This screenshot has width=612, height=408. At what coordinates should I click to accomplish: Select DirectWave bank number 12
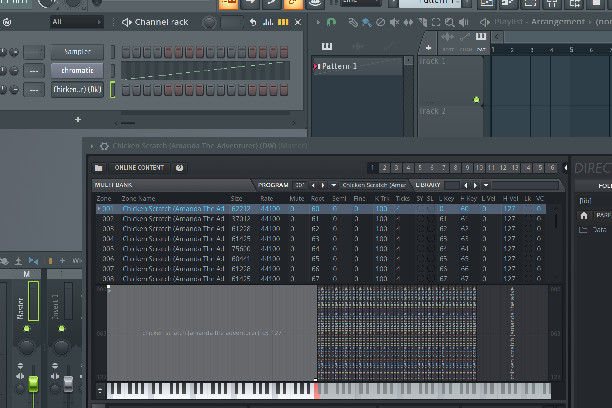pyautogui.click(x=503, y=168)
